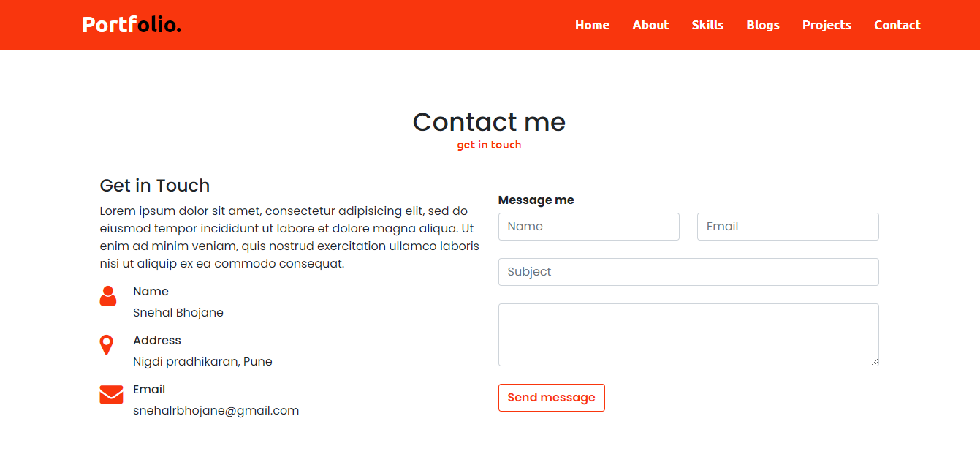This screenshot has height=473, width=980.
Task: Click inside the message text area
Action: [x=688, y=335]
